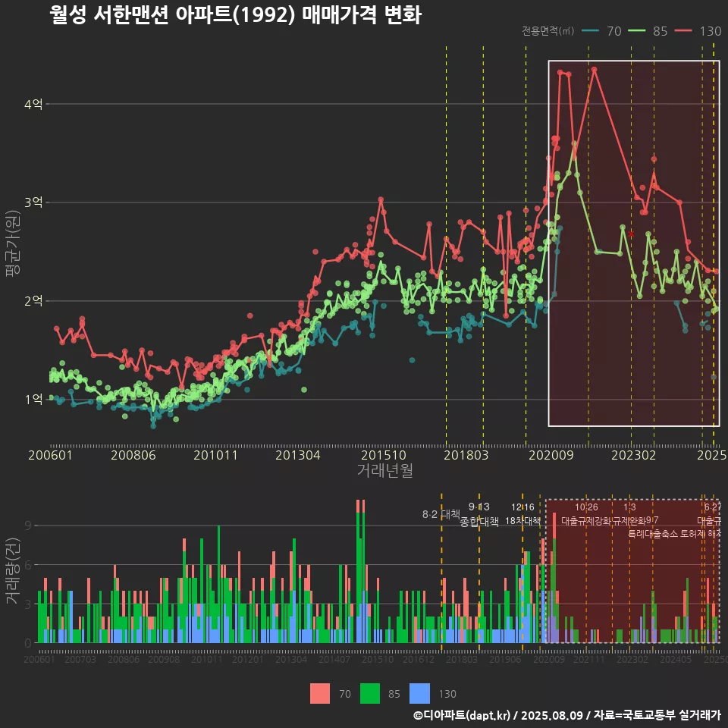The height and width of the screenshot is (728, 728).
Task: Click the blue 130 swatch in bottom legend
Action: (x=419, y=694)
